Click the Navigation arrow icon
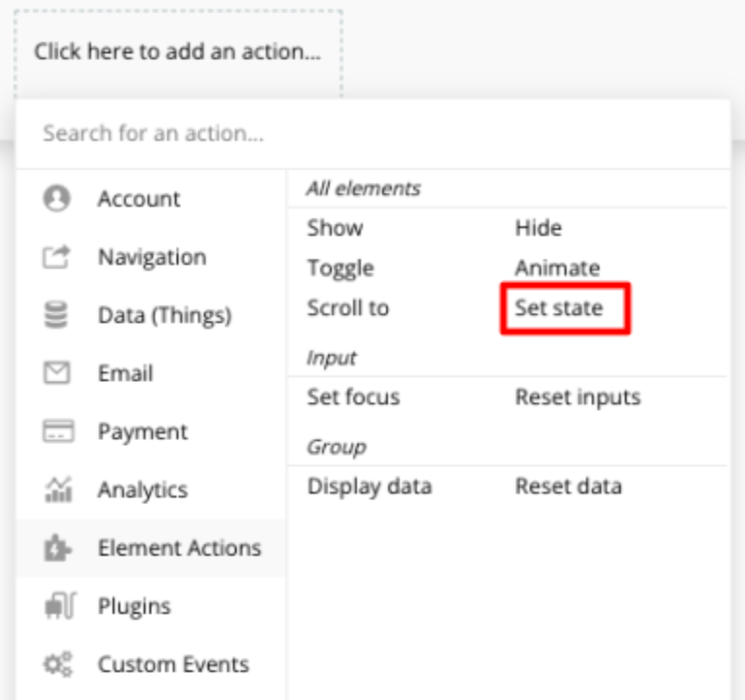The image size is (745, 700). pos(58,258)
